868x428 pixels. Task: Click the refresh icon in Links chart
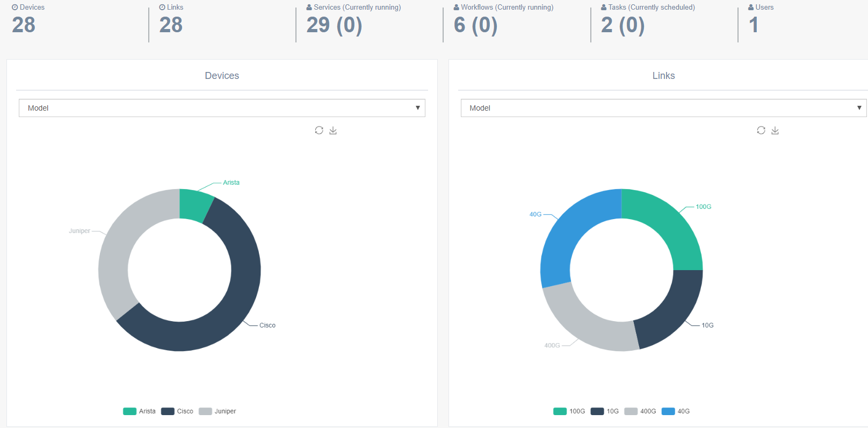[x=761, y=130]
